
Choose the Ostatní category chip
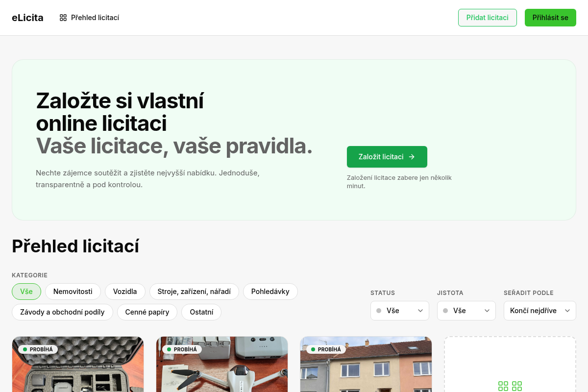point(201,312)
